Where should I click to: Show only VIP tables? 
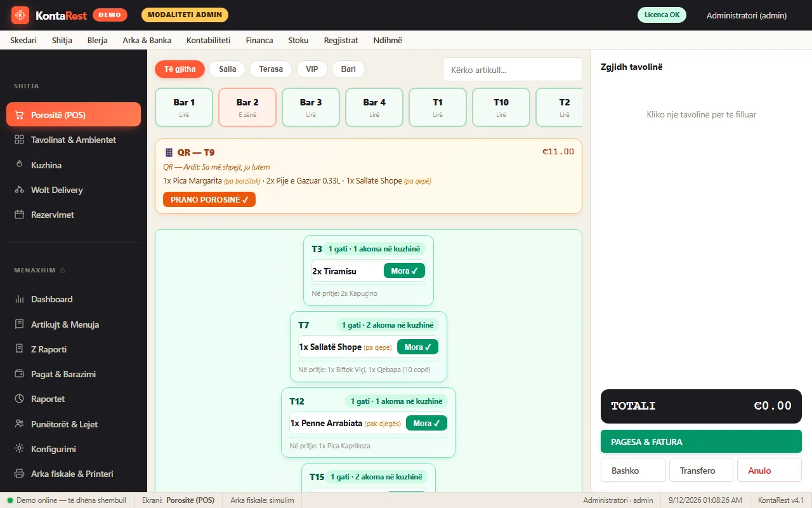312,69
